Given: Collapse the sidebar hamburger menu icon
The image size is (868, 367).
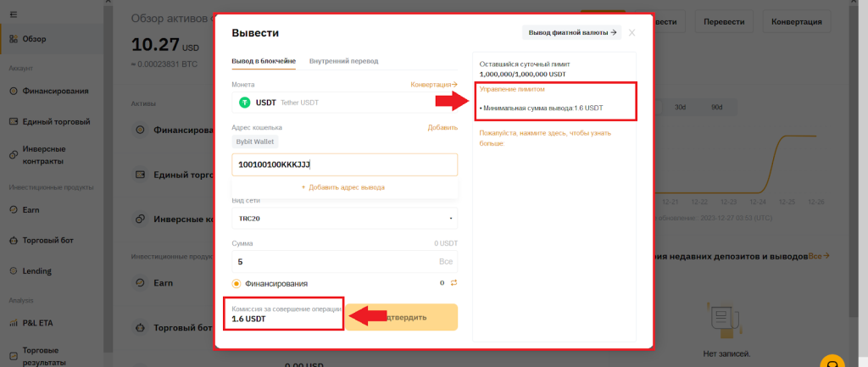Looking at the screenshot, I should [x=14, y=14].
